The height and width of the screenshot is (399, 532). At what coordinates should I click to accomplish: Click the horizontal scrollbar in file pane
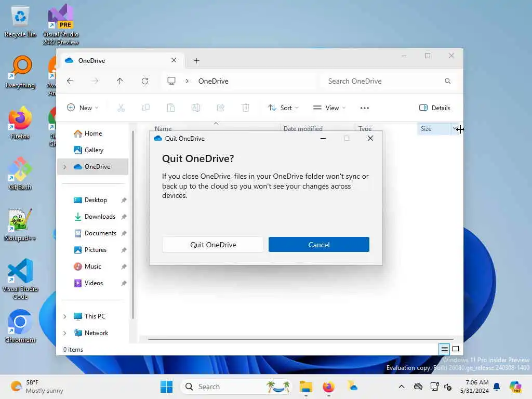(301, 339)
